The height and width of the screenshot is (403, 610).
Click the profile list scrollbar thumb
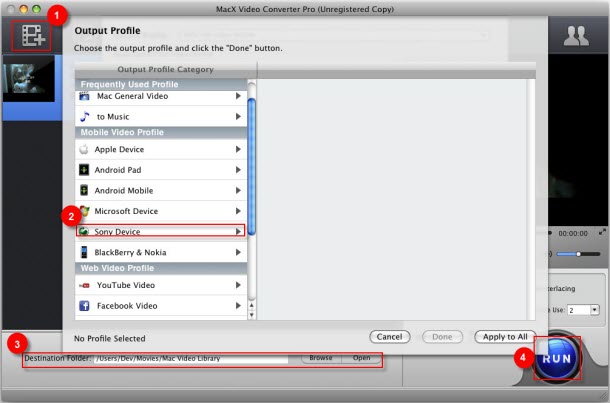coord(251,166)
